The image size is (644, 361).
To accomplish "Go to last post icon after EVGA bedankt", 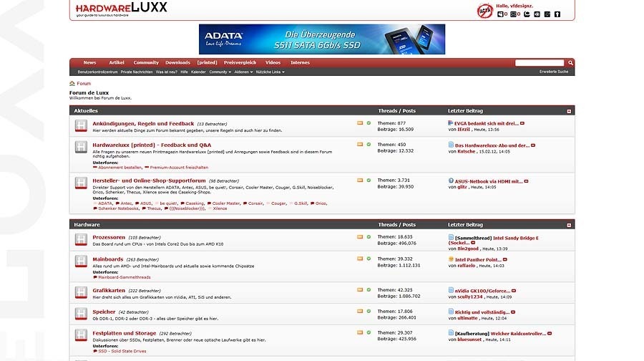I will pyautogui.click(x=522, y=123).
